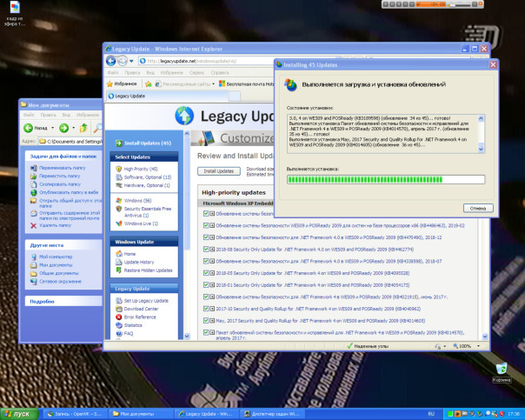Click the Install Updates button on page

218,171
